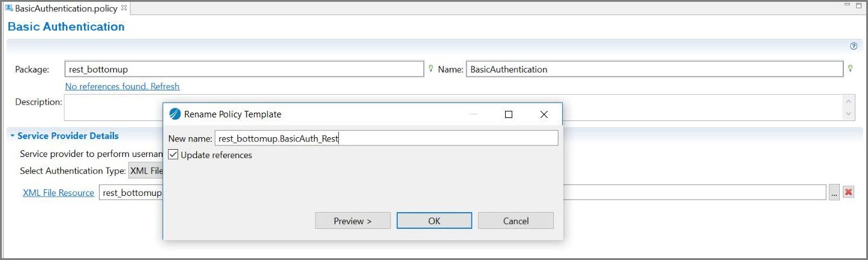
Task: Click the Preview > button
Action: (x=353, y=220)
